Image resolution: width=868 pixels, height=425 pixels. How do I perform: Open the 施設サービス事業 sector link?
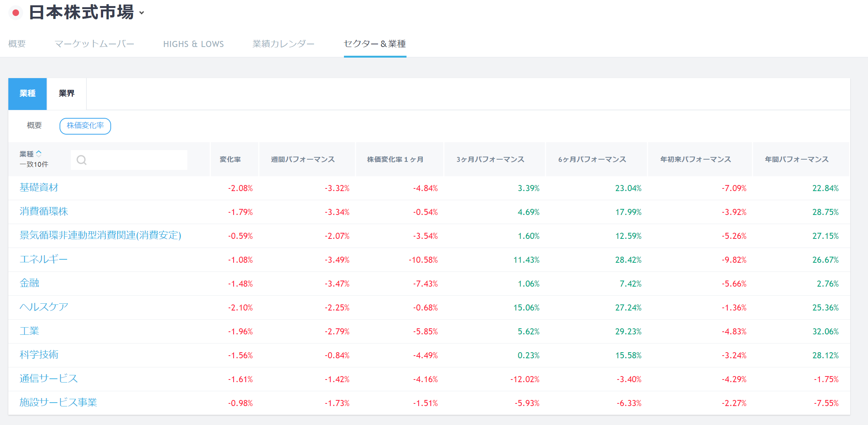58,403
